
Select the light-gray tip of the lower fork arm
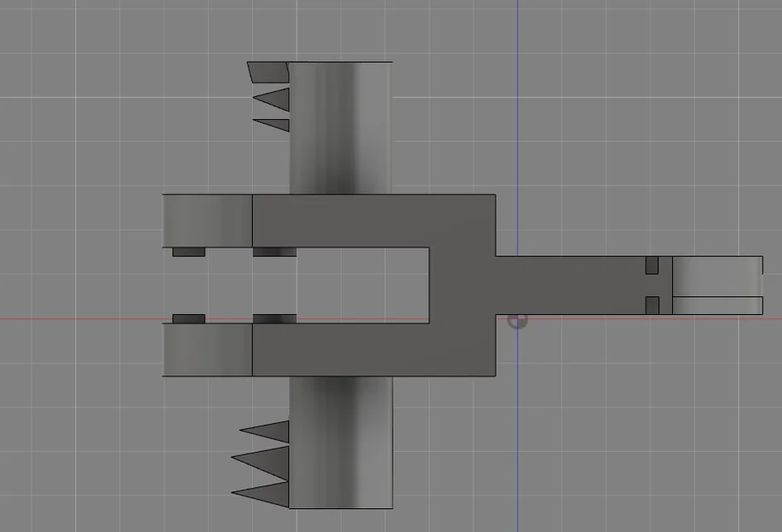click(x=208, y=350)
